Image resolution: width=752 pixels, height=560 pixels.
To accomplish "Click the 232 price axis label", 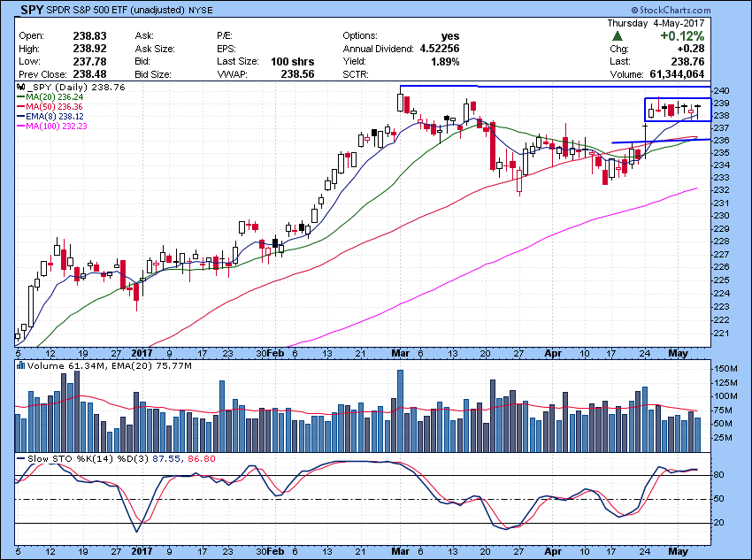I will pyautogui.click(x=723, y=190).
